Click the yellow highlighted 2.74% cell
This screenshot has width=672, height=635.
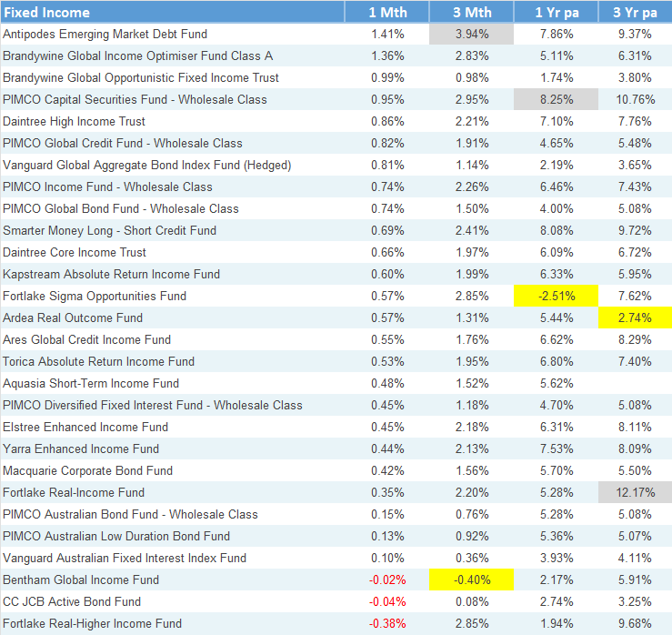click(635, 317)
